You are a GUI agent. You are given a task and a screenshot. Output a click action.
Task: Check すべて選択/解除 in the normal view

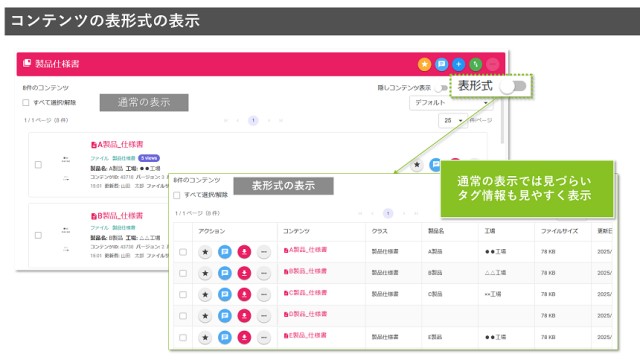[26, 102]
